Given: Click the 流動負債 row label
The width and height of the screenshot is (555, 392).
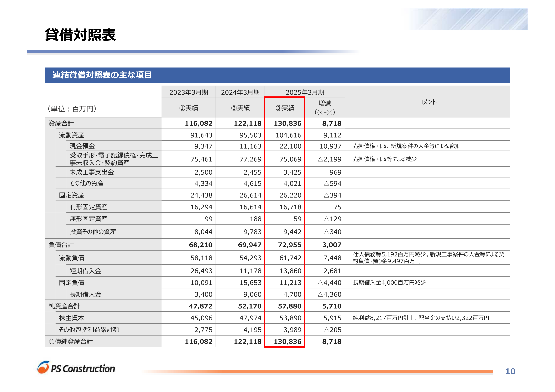Looking at the screenshot, I should (x=72, y=258).
